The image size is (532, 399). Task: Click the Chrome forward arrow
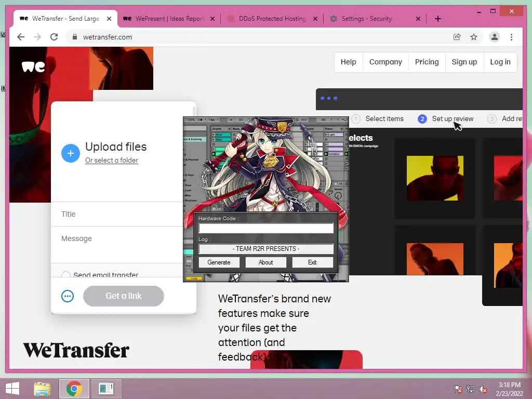(x=37, y=37)
